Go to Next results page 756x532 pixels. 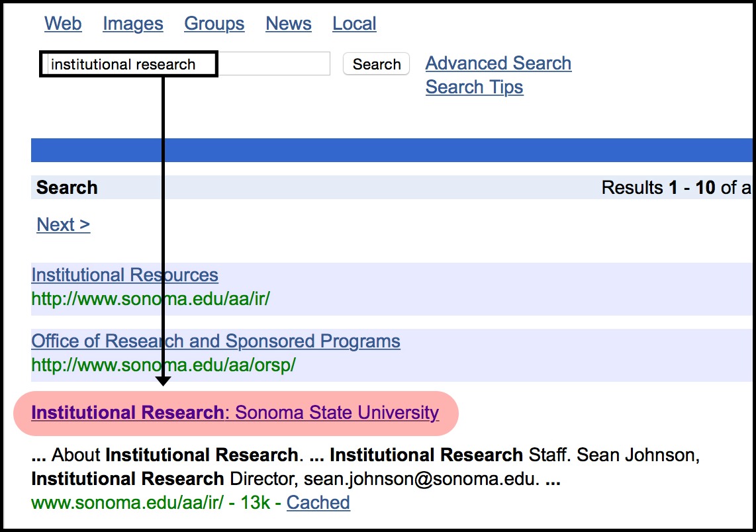coord(64,224)
